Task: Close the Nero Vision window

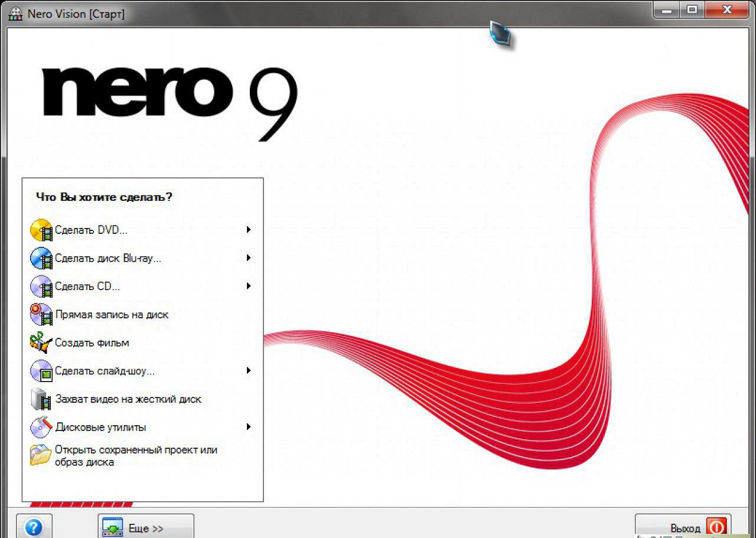Action: tap(726, 9)
